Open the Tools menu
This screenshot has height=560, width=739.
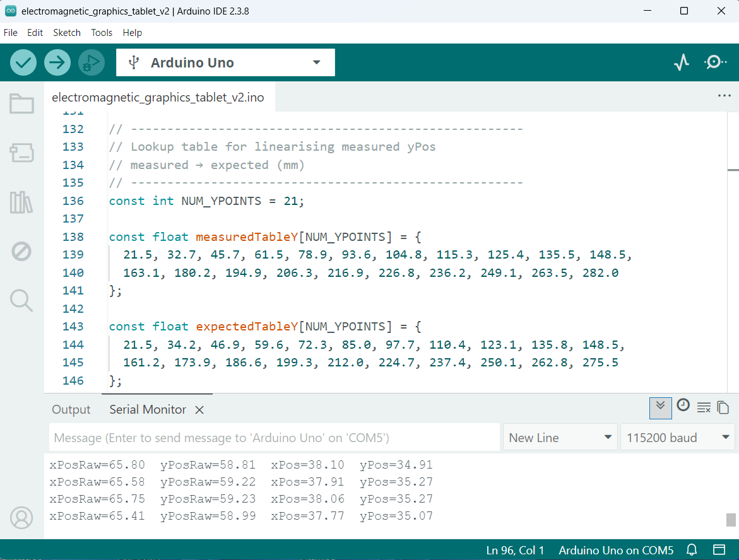point(102,33)
